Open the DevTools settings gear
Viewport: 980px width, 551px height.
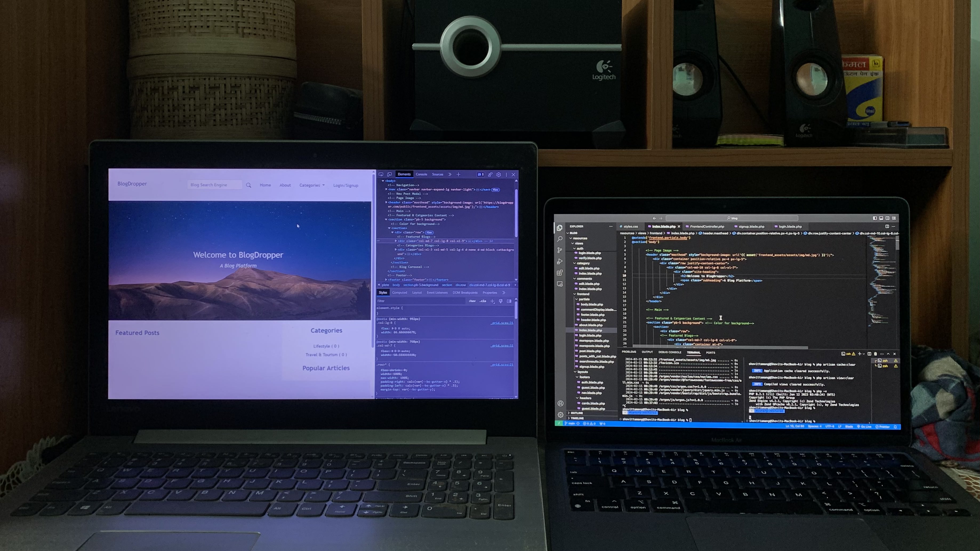tap(498, 175)
